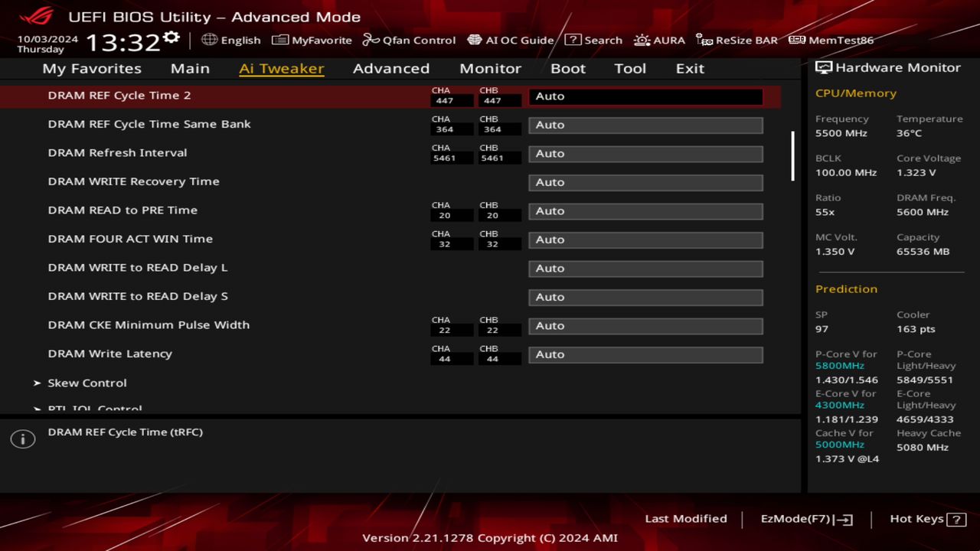The width and height of the screenshot is (980, 551).
Task: Click the 5800MHz P-Core link text
Action: click(840, 366)
